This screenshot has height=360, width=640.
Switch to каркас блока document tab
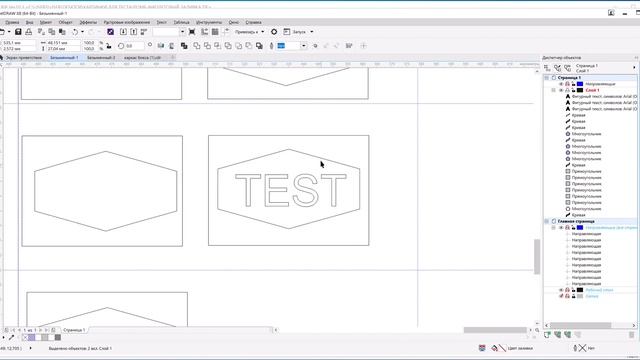[142, 58]
